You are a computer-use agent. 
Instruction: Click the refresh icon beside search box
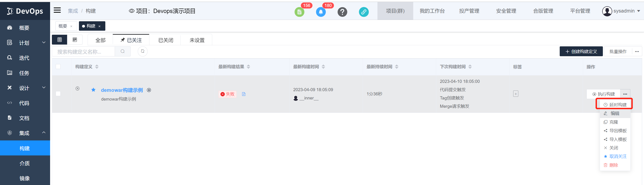point(142,51)
